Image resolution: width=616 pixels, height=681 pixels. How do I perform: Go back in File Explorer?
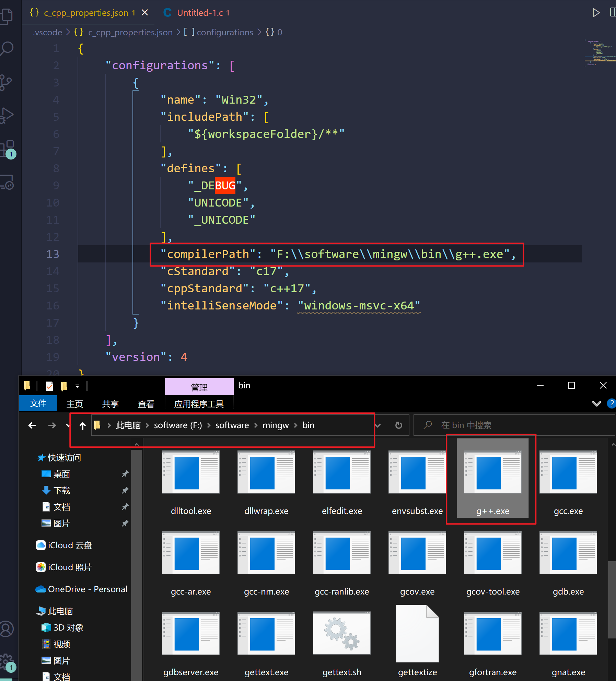[x=32, y=425]
